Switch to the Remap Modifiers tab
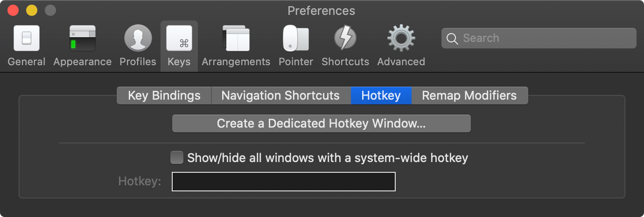 [469, 95]
